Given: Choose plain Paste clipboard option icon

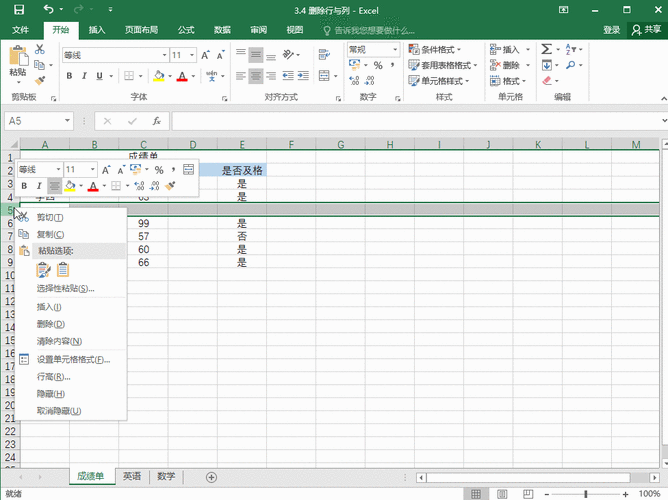Looking at the screenshot, I should point(63,270).
